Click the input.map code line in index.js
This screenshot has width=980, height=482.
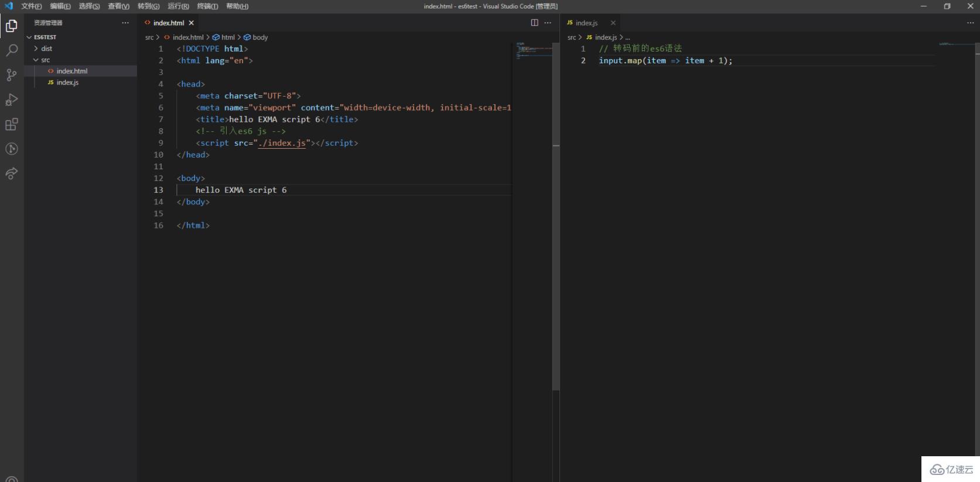click(x=665, y=60)
